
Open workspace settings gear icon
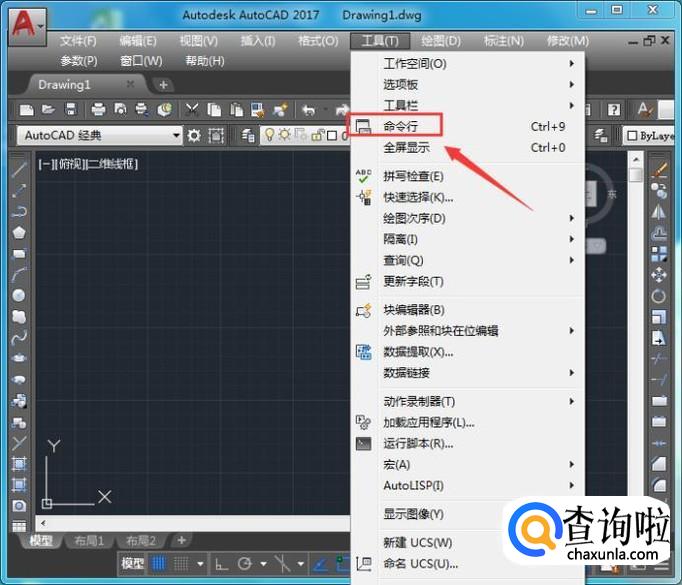point(194,136)
